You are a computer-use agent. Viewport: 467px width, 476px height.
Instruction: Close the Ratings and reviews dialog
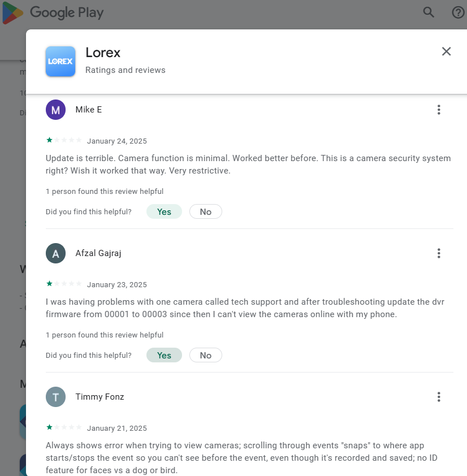(x=446, y=51)
